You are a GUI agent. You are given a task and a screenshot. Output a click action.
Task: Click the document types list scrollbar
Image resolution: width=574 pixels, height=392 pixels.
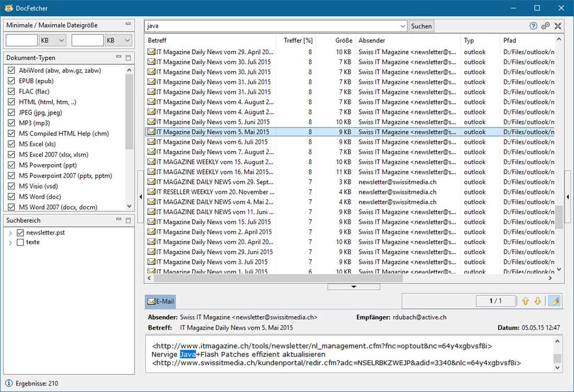(129, 111)
